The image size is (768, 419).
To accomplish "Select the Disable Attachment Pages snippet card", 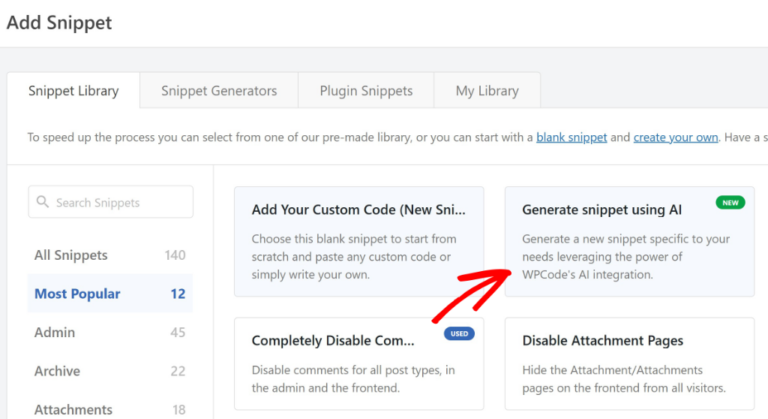I will click(629, 364).
